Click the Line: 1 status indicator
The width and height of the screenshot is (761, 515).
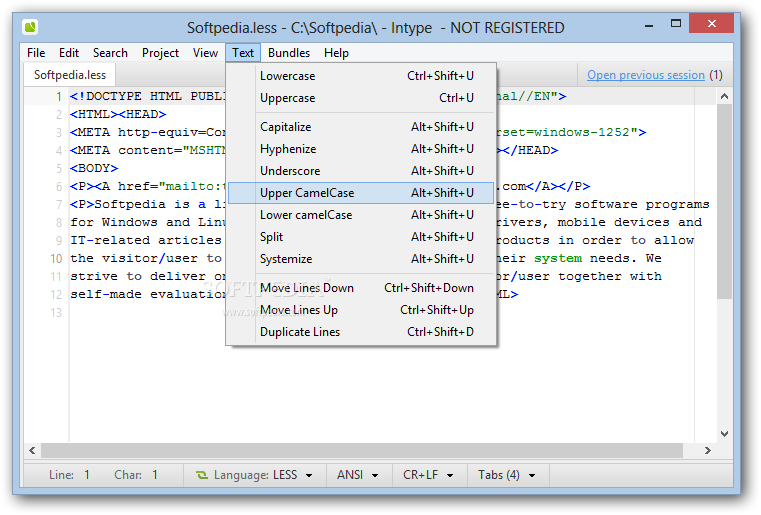point(69,475)
